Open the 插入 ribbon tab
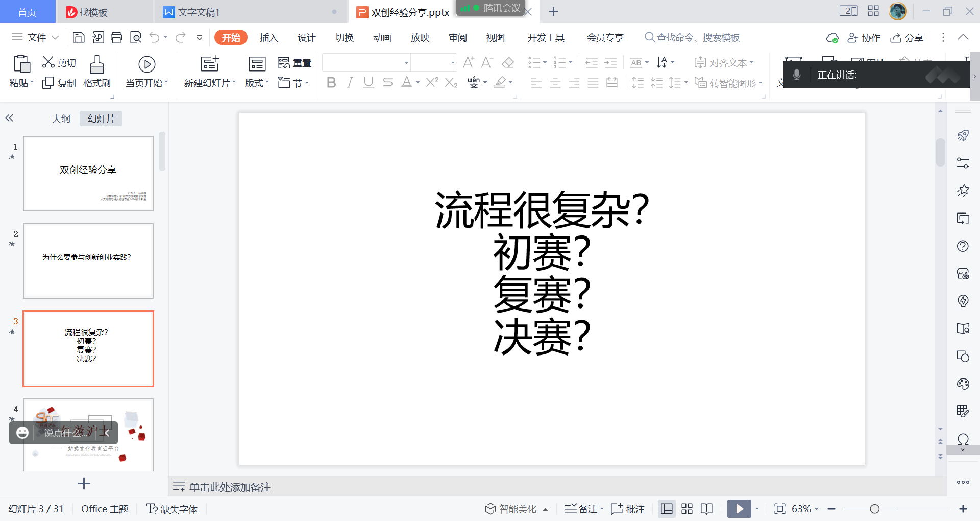Screen dimensions: 980x521 [268, 37]
